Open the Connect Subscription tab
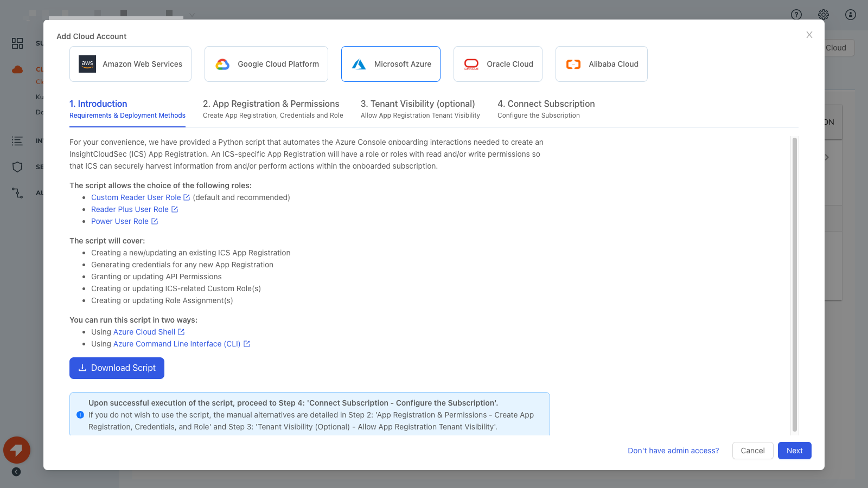 pyautogui.click(x=546, y=109)
